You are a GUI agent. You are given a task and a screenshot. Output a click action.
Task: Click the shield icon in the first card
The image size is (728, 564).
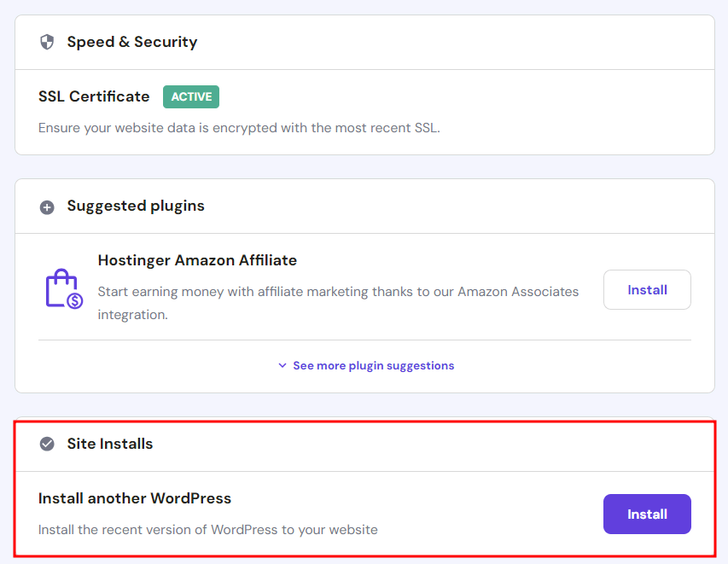click(x=47, y=41)
